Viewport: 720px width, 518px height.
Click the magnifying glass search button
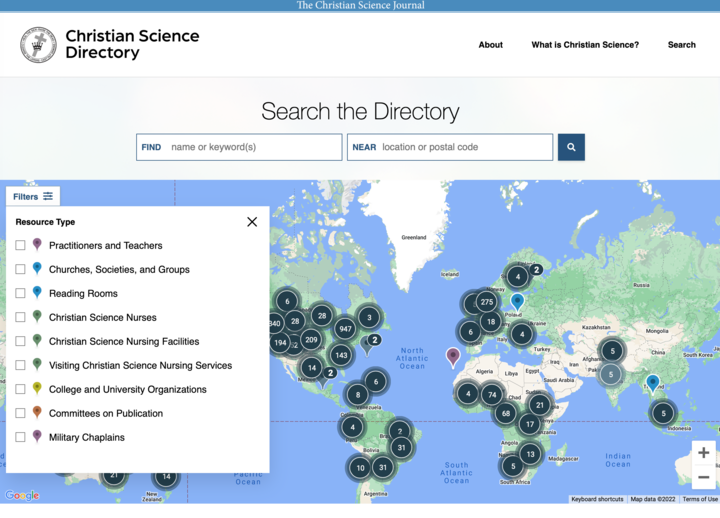571,147
